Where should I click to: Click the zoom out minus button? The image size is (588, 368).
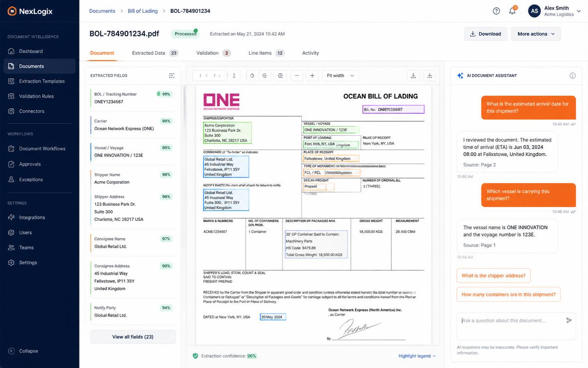297,75
